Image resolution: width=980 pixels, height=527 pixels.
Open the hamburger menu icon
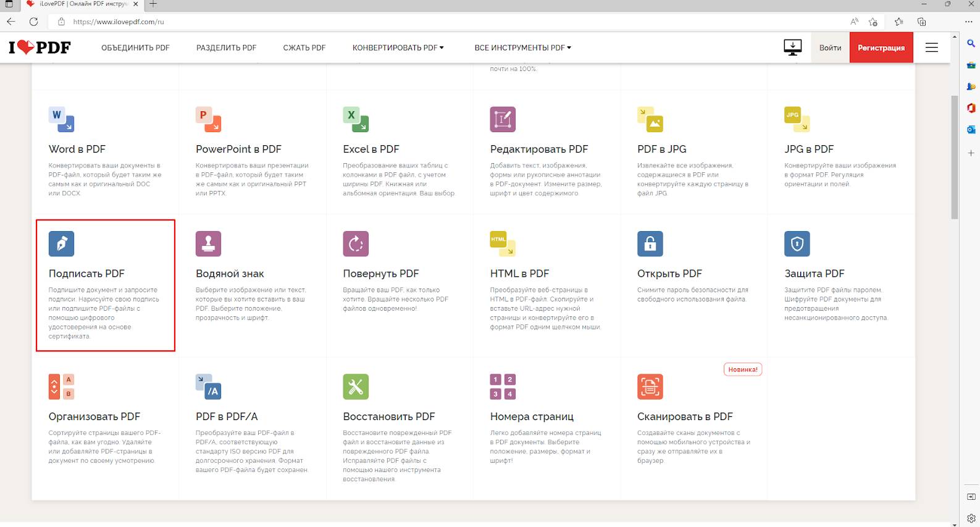click(x=931, y=48)
